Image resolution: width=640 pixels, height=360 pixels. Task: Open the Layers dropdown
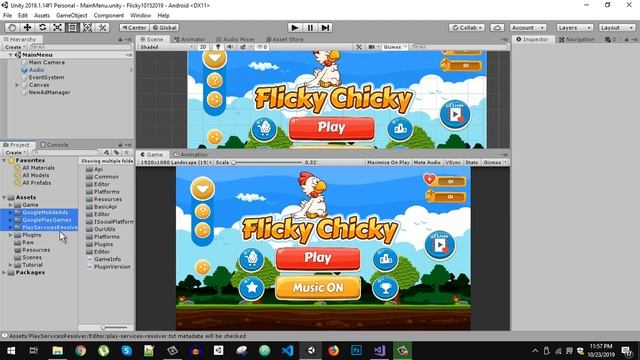574,27
